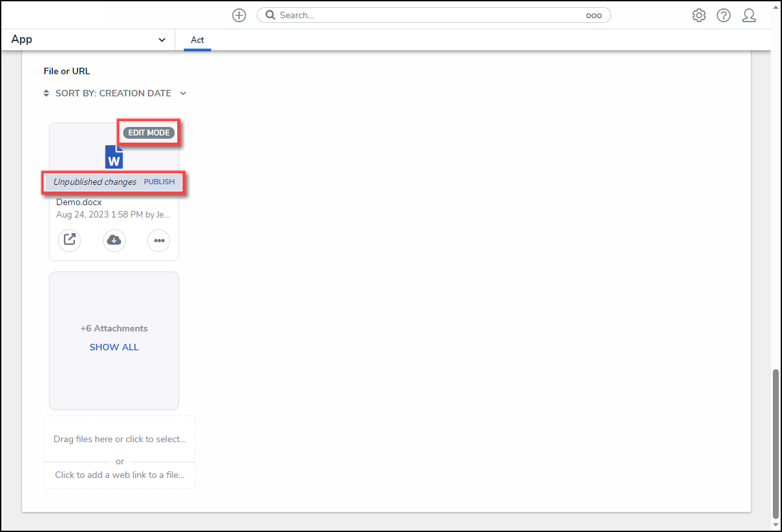Viewport: 782px width, 532px height.
Task: Open Demo.docx more options ellipsis
Action: pos(159,240)
